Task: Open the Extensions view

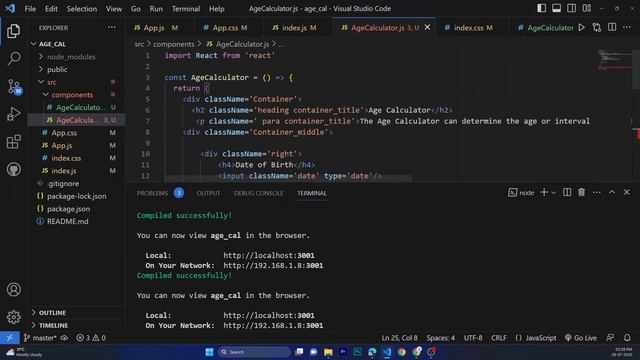Action: tap(13, 142)
